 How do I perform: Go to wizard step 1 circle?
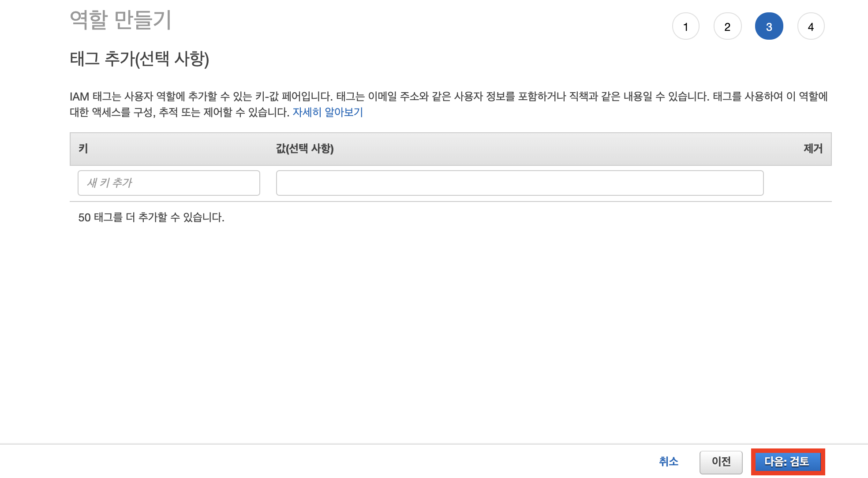(x=685, y=26)
